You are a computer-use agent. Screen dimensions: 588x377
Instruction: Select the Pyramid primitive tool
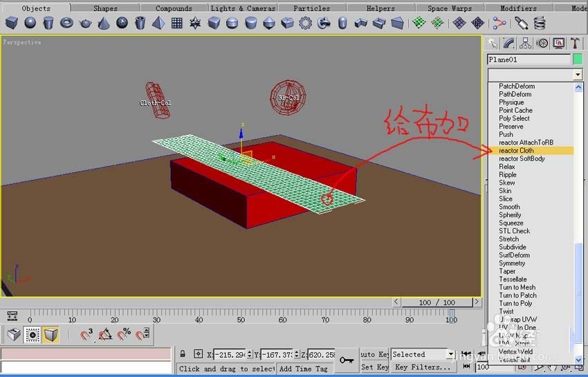158,24
